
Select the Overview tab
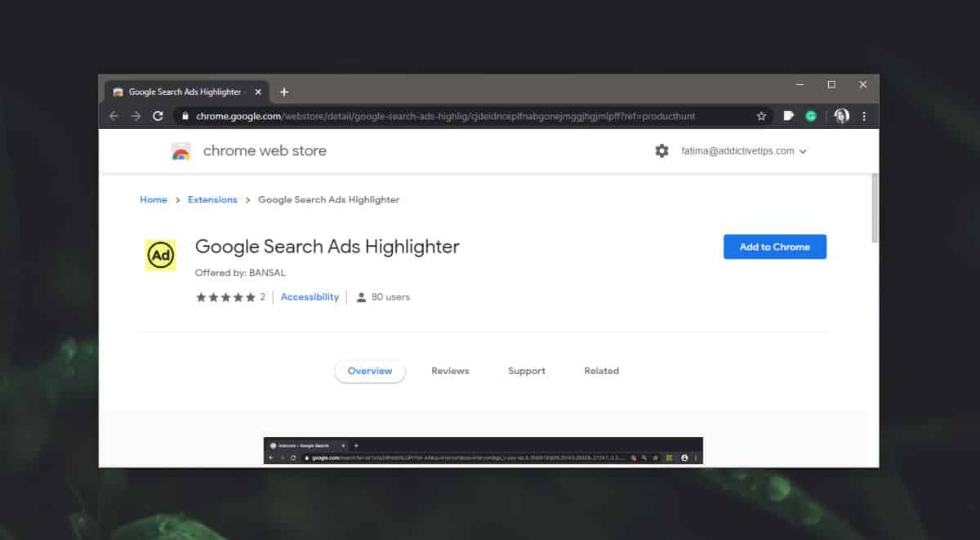[x=370, y=371]
